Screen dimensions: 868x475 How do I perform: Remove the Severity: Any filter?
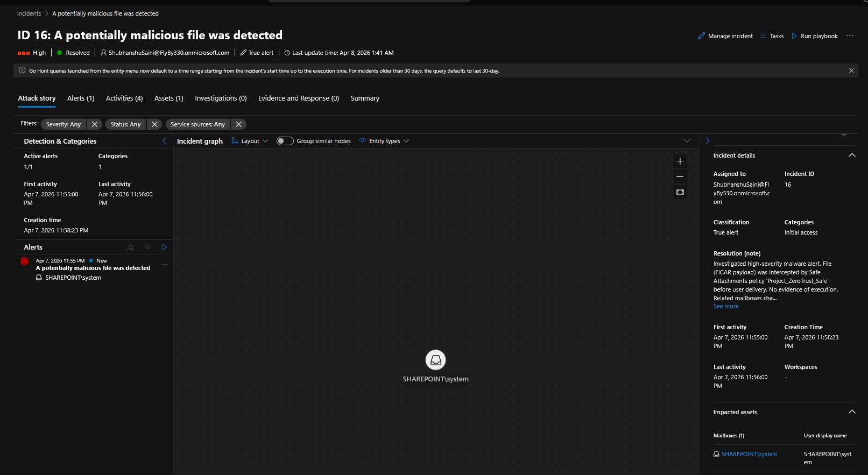pos(95,124)
